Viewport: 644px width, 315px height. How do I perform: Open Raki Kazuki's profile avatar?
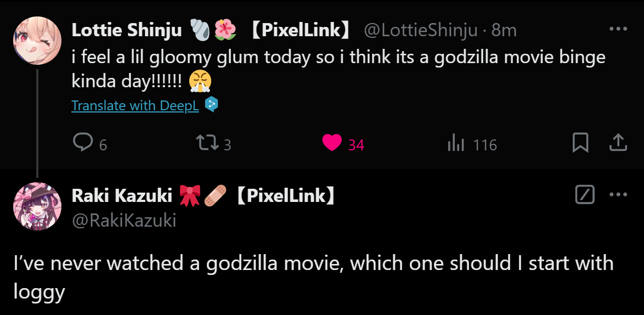pos(37,206)
